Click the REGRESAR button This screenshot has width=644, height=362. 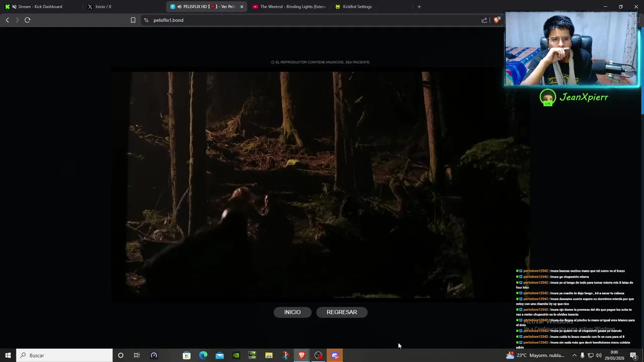click(x=342, y=312)
